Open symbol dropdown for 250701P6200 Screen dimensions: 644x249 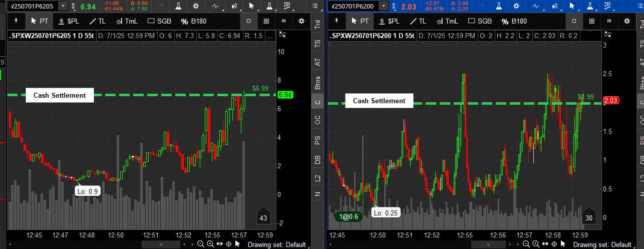[383, 6]
